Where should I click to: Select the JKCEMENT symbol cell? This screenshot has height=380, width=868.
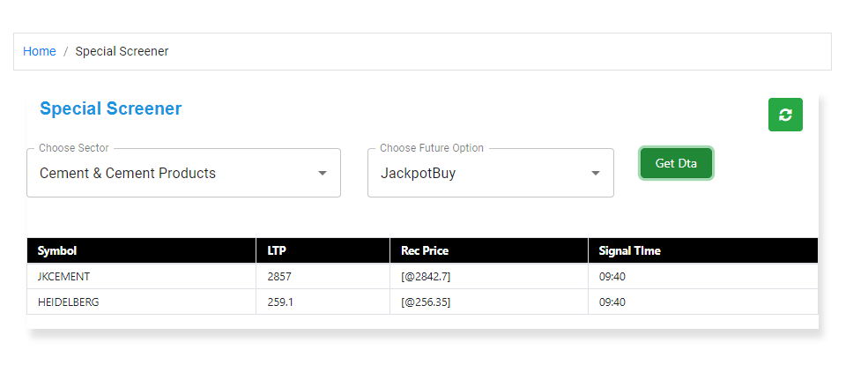tap(141, 277)
